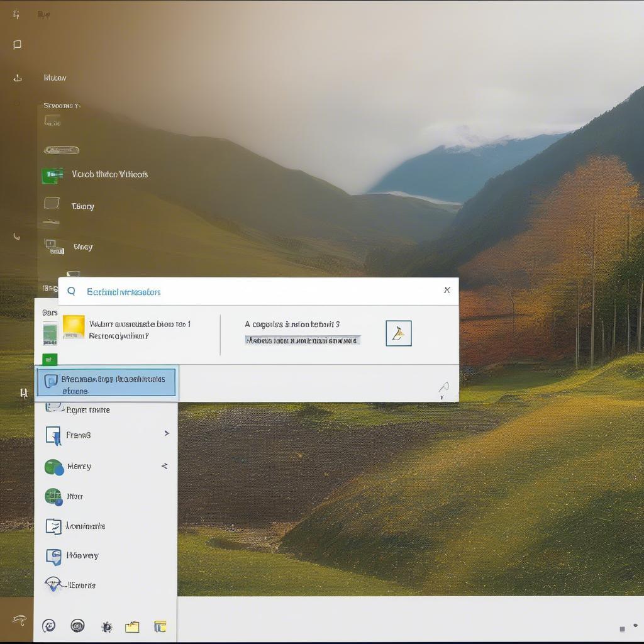
Task: Click the Bue text at top left
Action: coord(43,15)
